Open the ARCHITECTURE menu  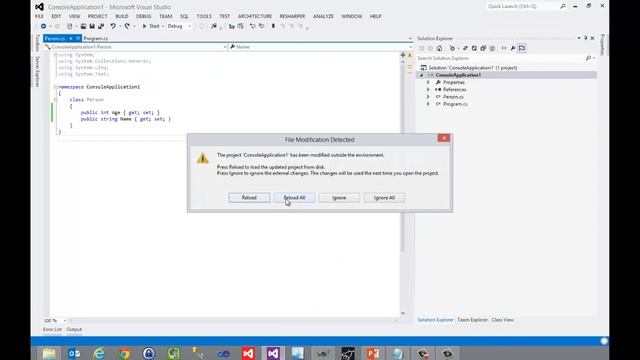tap(255, 16)
